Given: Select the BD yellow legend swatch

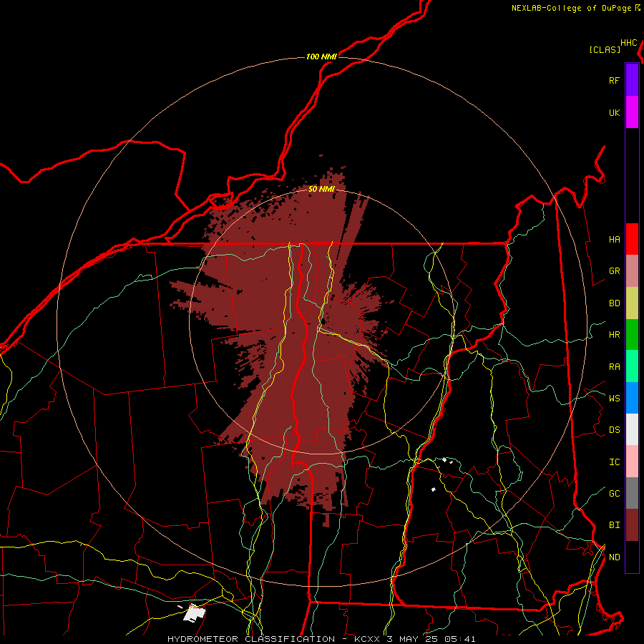Looking at the screenshot, I should click(x=632, y=303).
